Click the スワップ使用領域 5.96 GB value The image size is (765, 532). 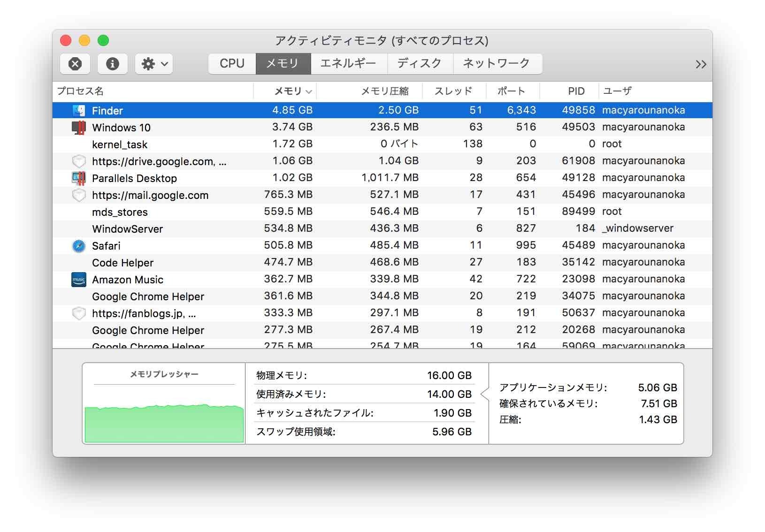click(452, 432)
